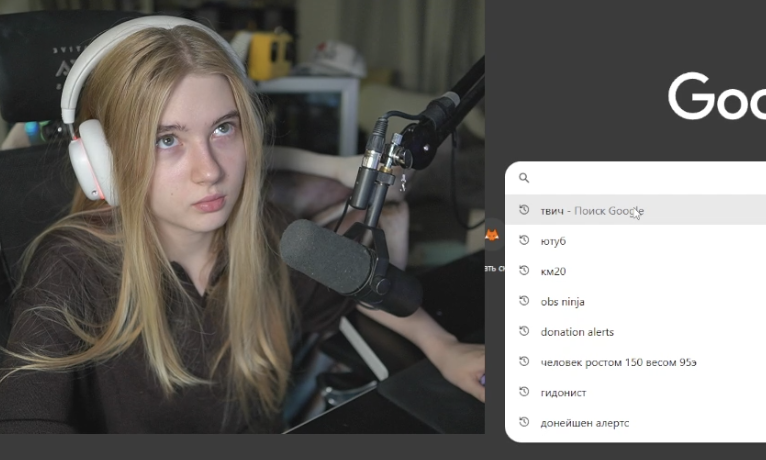Image resolution: width=766 pixels, height=460 pixels.
Task: Click history clock icon beside 'donation alerts'
Action: point(524,331)
